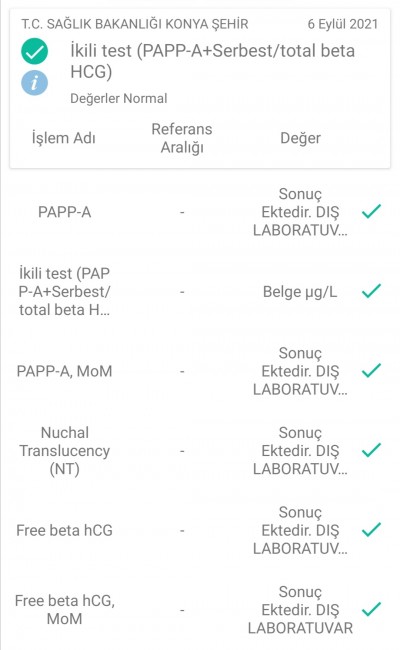Click the checkmark next to Belge µg/L
The width and height of the screenshot is (400, 650).
[x=371, y=291]
